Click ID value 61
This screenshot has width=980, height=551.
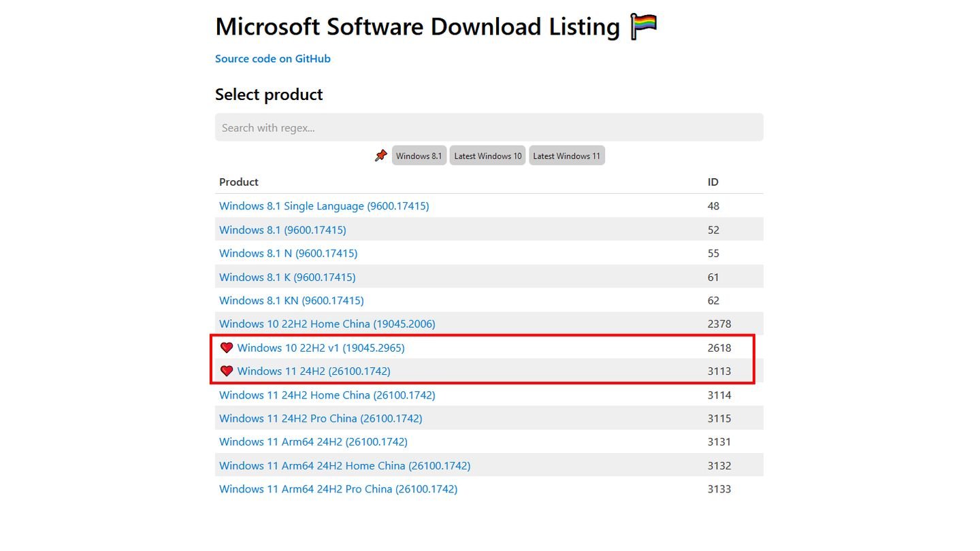pyautogui.click(x=713, y=277)
